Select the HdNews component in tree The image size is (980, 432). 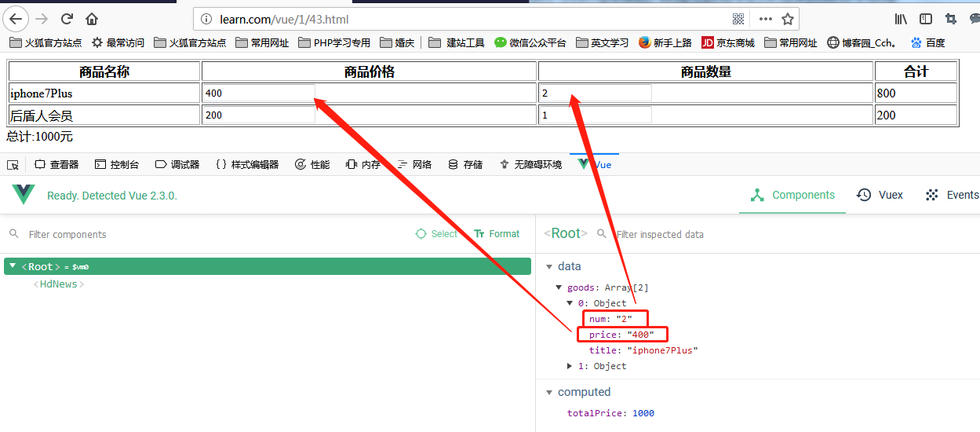tap(59, 284)
